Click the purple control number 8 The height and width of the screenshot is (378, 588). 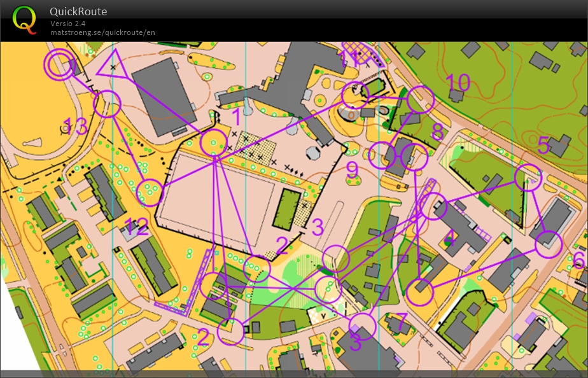tap(437, 132)
